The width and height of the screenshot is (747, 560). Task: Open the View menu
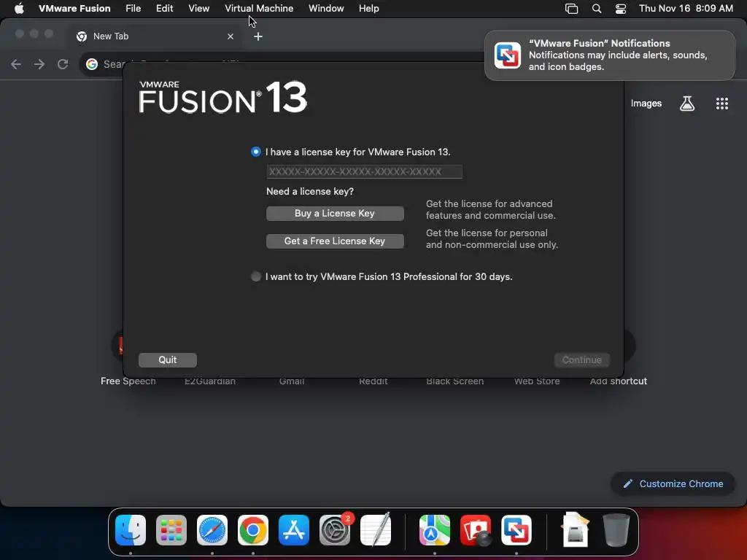point(198,9)
